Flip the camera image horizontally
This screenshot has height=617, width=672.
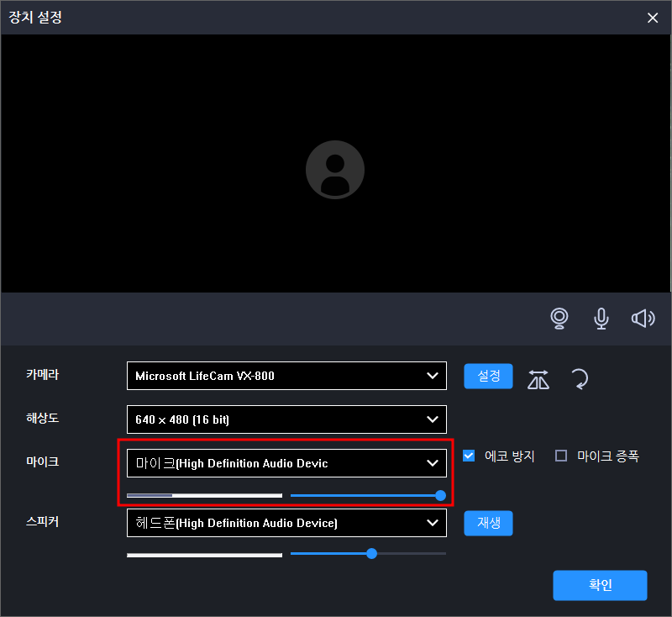click(538, 379)
